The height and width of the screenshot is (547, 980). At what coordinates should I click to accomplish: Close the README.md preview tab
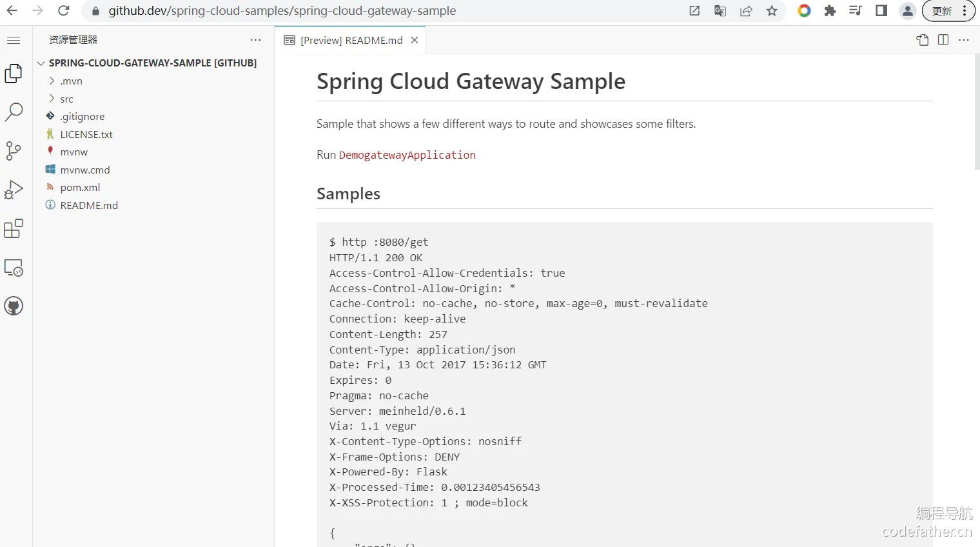click(415, 40)
